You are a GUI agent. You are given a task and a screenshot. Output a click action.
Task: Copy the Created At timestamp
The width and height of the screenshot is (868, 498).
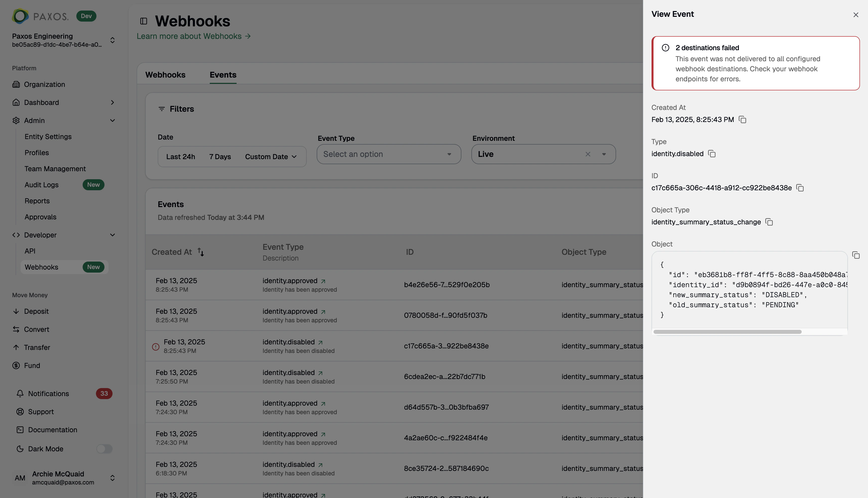[x=743, y=119]
